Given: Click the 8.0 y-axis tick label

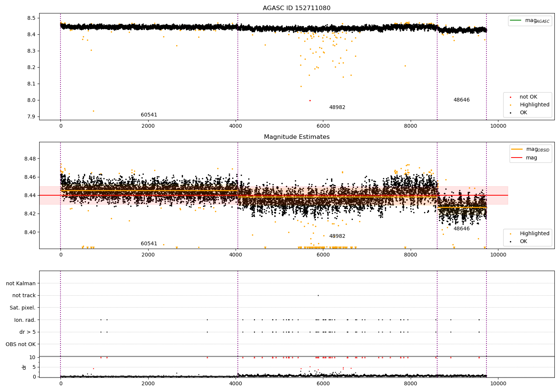Looking at the screenshot, I should [x=31, y=100].
